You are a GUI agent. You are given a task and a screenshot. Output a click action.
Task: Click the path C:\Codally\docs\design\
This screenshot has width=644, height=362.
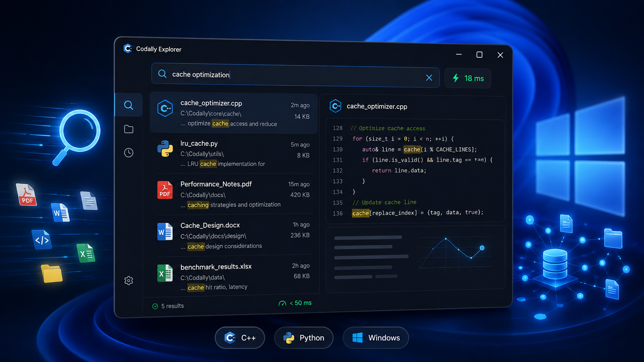pos(213,236)
